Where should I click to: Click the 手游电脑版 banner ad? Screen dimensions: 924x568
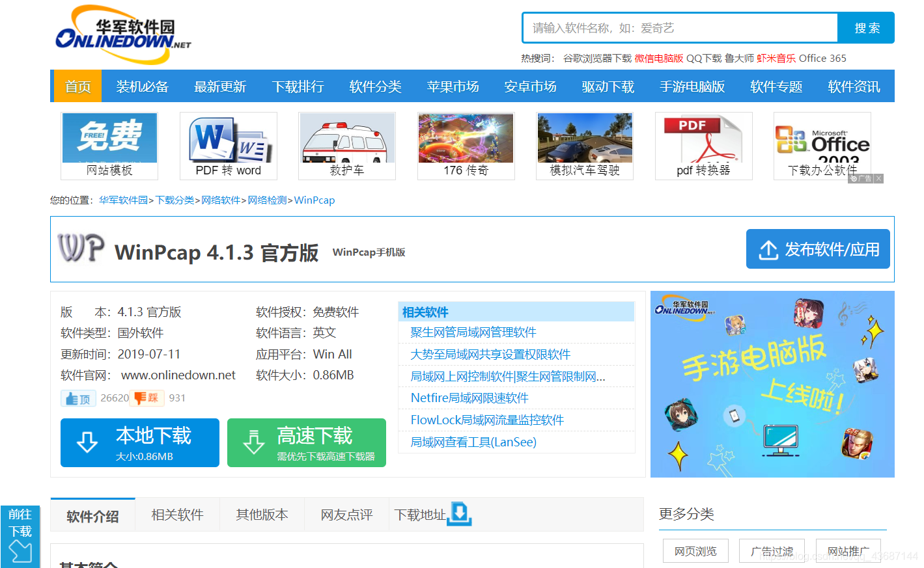pyautogui.click(x=772, y=384)
